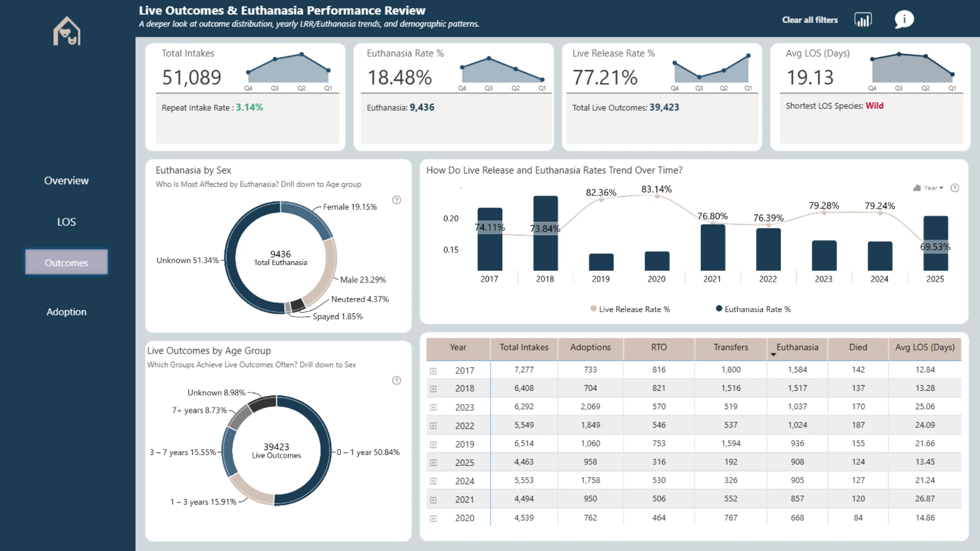The image size is (980, 551).
Task: Open help icon on the trend chart
Action: (955, 188)
